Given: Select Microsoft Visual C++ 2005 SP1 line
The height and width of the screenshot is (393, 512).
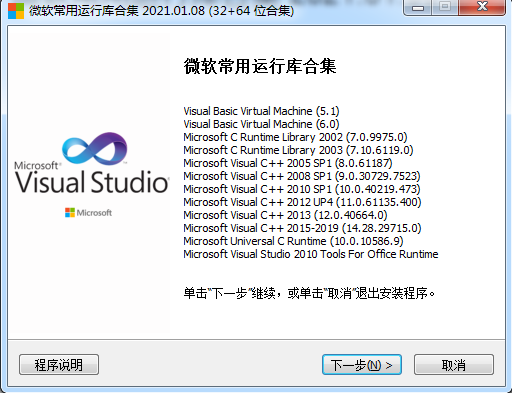Looking at the screenshot, I should 288,163.
